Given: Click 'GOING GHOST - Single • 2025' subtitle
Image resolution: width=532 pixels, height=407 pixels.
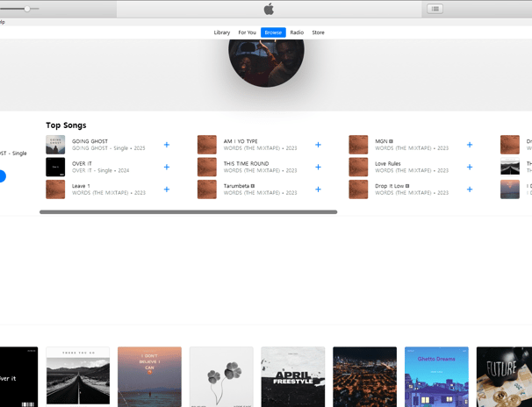Looking at the screenshot, I should pyautogui.click(x=109, y=148).
